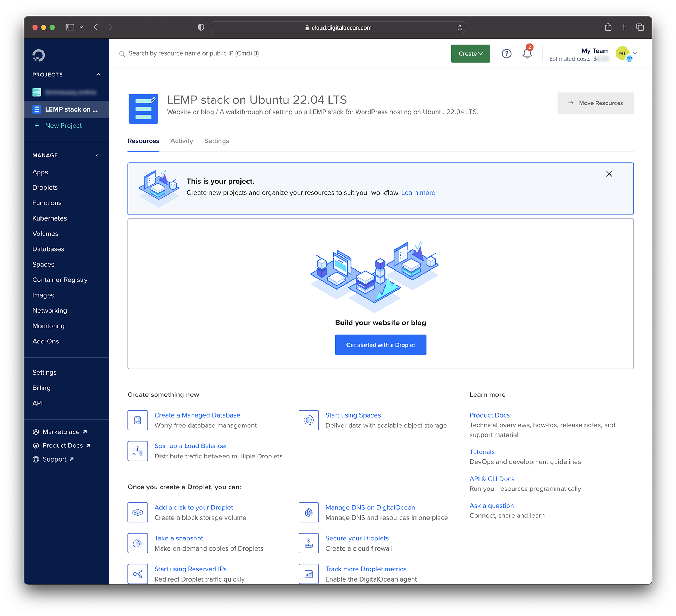676x616 pixels.
Task: Open the API & CLI Docs link
Action: 492,479
